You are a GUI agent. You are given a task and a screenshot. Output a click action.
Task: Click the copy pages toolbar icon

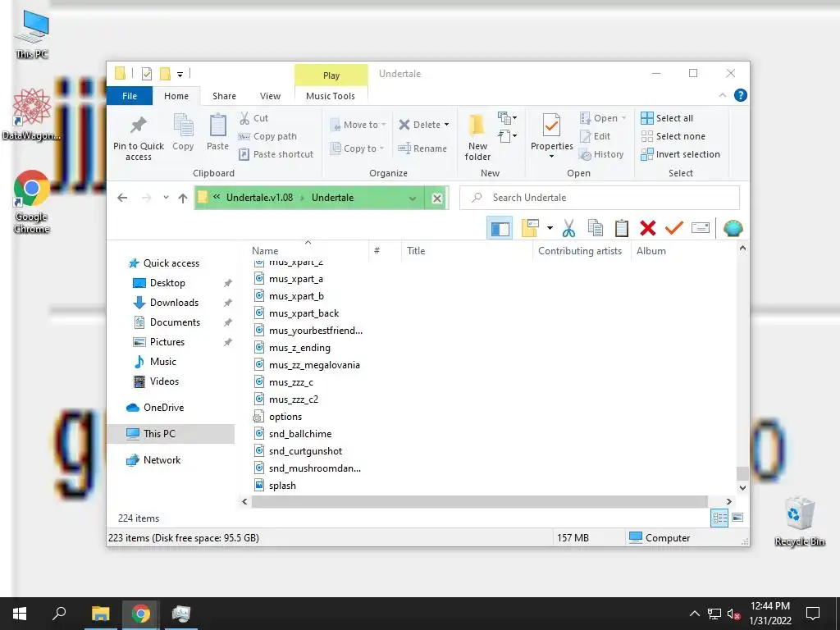pyautogui.click(x=596, y=229)
